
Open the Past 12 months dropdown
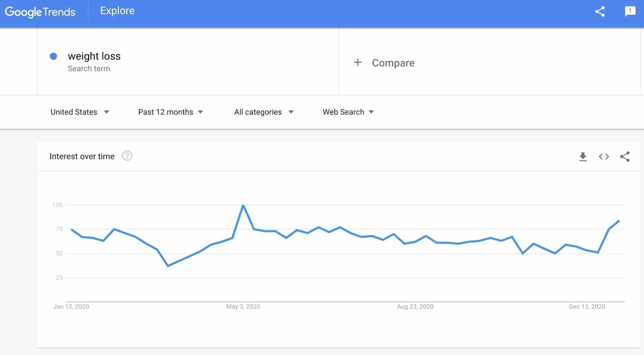point(170,112)
